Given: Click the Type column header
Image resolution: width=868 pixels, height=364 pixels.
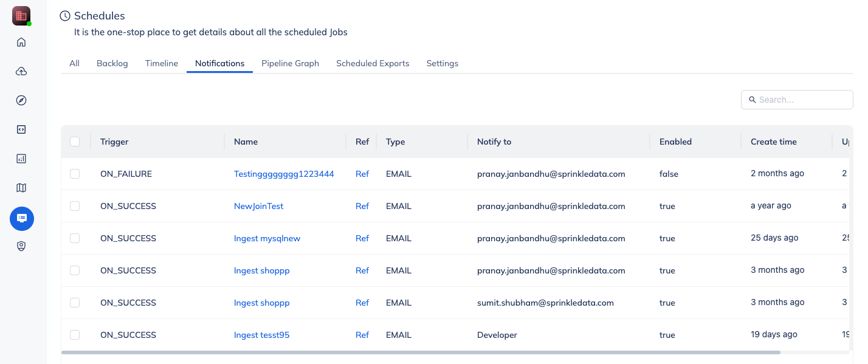Looking at the screenshot, I should (x=395, y=142).
